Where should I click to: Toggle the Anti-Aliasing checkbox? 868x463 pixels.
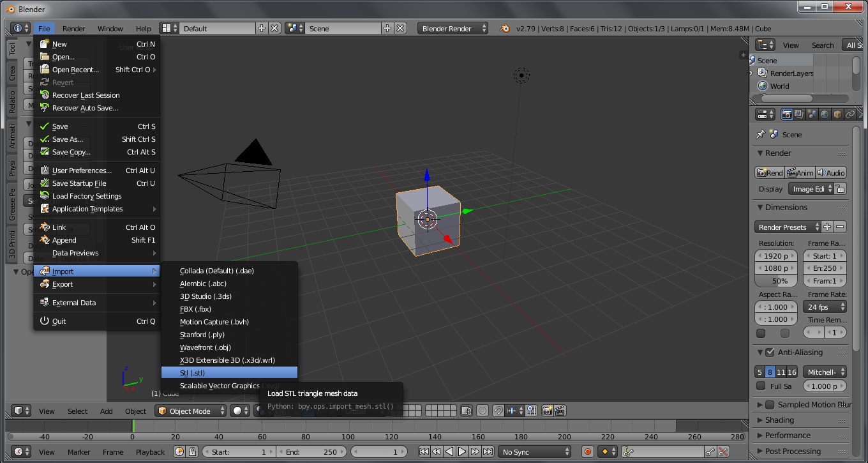point(770,352)
